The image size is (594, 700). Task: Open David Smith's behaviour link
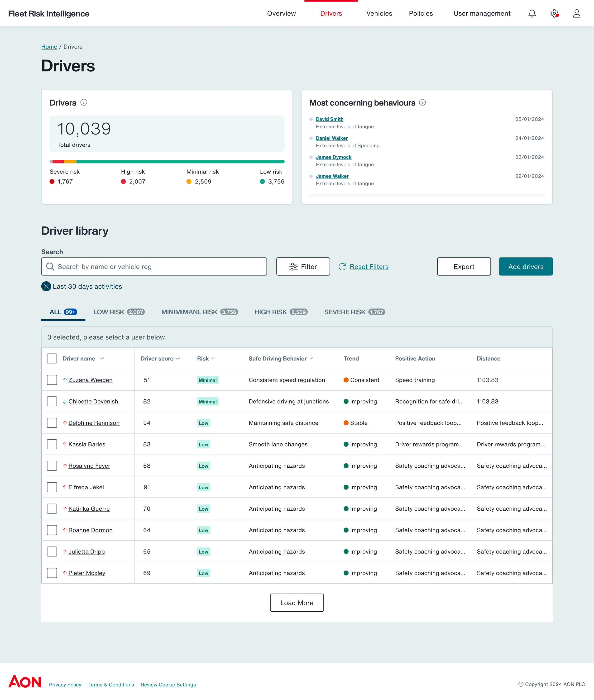point(329,119)
